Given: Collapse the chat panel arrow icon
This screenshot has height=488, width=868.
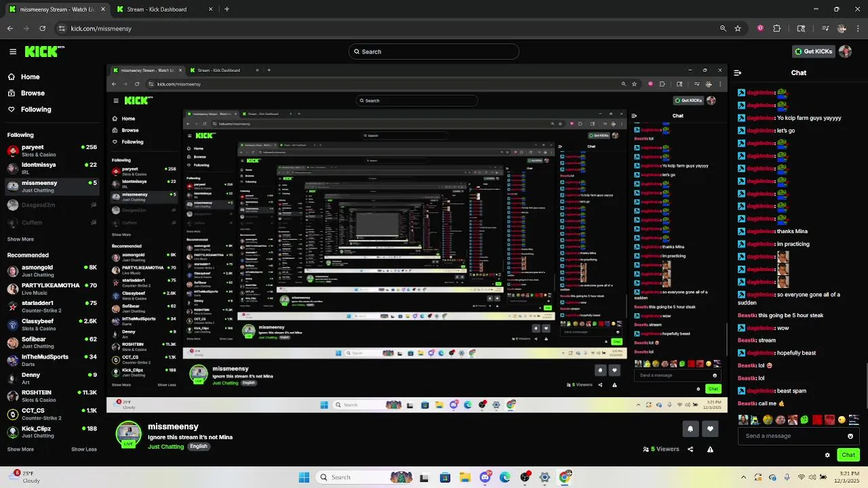Looking at the screenshot, I should pos(737,73).
